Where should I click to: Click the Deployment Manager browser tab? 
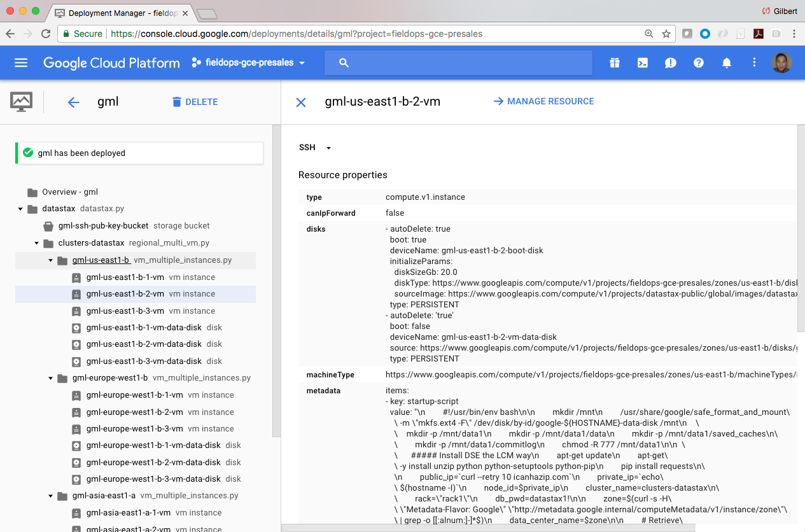121,13
